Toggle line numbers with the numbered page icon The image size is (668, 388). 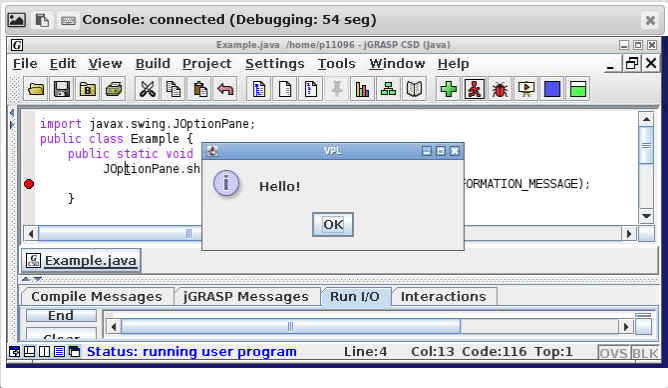[x=311, y=89]
